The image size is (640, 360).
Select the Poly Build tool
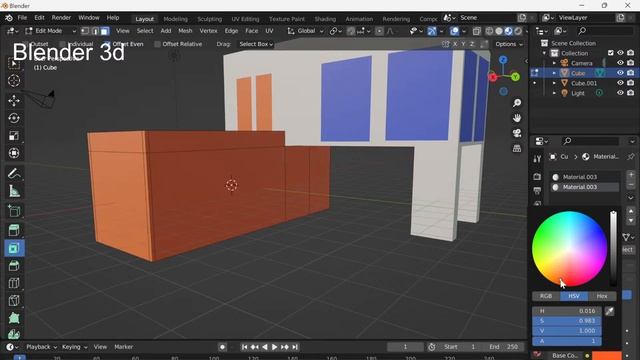(14, 318)
